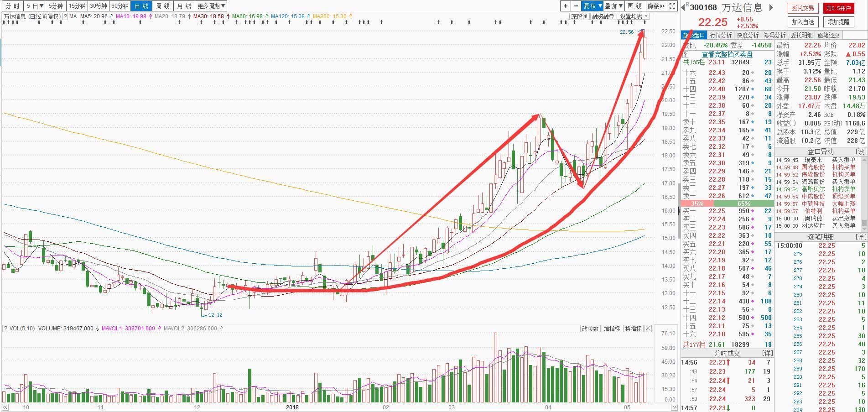Switch to 周线 weekly chart tab
868x412 pixels.
click(x=162, y=6)
